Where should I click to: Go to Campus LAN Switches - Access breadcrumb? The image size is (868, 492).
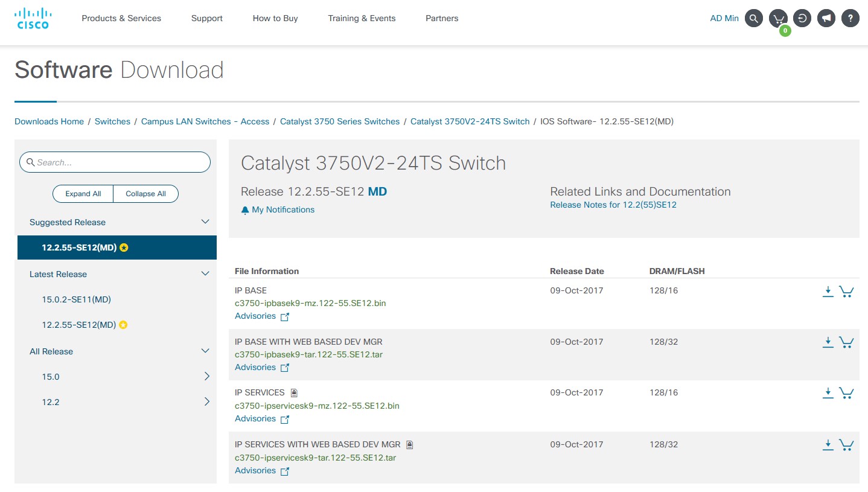pyautogui.click(x=205, y=121)
